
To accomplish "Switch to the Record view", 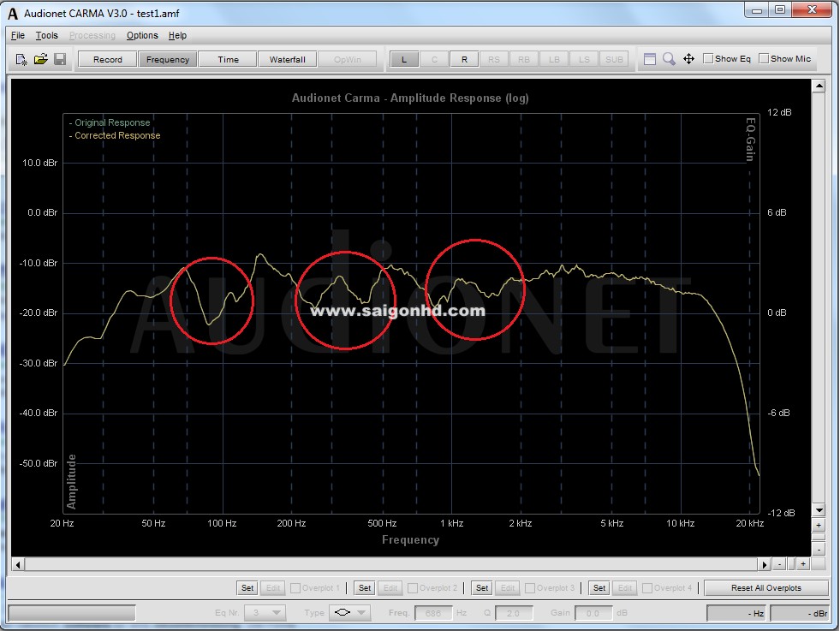I will tap(108, 59).
